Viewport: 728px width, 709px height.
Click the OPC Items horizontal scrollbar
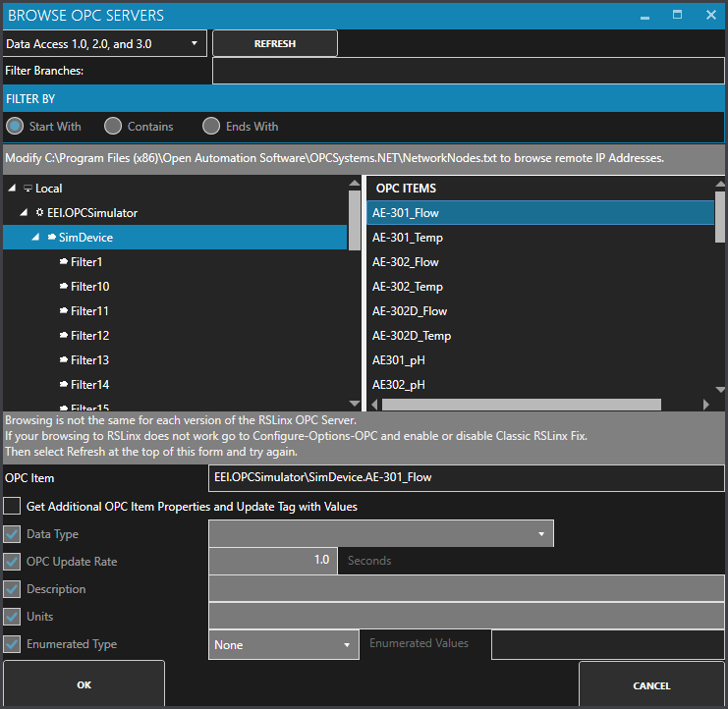click(x=521, y=404)
